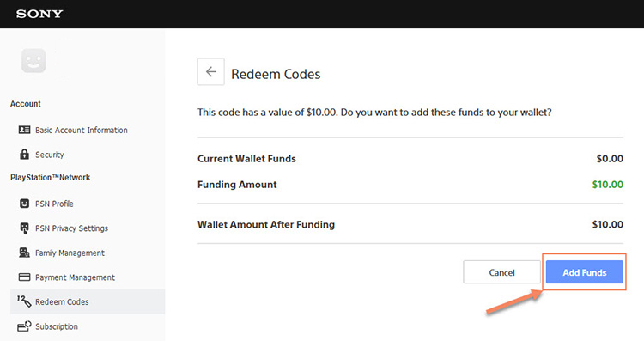The image size is (644, 341).
Task: Click the PSN Privacy Settings shield icon
Action: (24, 228)
